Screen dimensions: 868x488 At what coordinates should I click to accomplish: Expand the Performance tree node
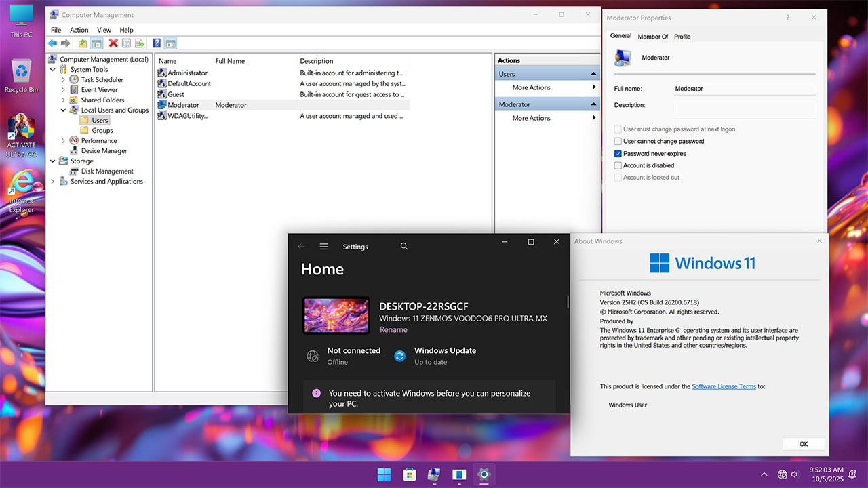click(64, 140)
